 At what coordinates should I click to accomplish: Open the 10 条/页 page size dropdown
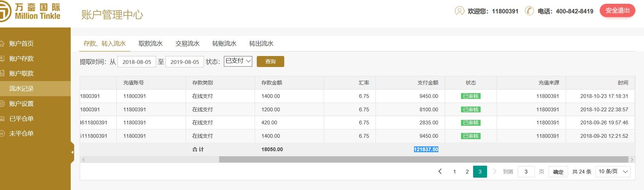(614, 171)
